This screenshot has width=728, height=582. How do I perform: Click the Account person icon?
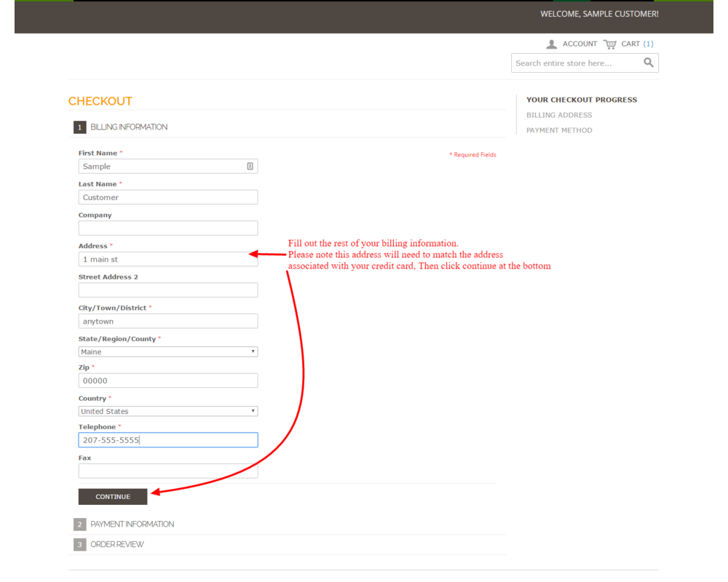point(552,44)
